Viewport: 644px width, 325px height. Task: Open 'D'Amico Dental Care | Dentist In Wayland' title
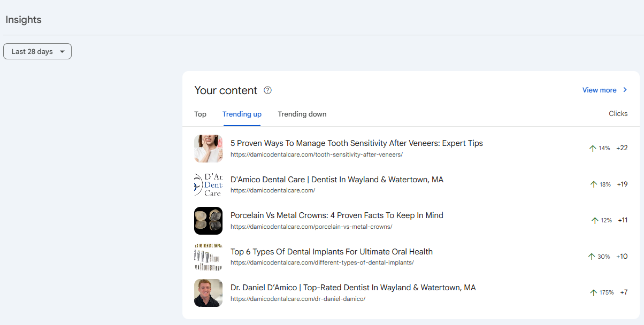337,180
